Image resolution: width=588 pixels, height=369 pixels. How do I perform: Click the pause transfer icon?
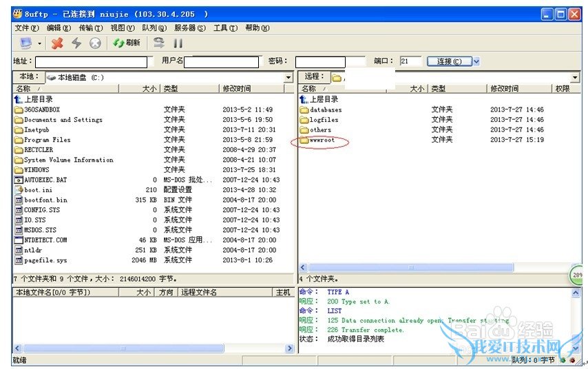click(x=178, y=43)
